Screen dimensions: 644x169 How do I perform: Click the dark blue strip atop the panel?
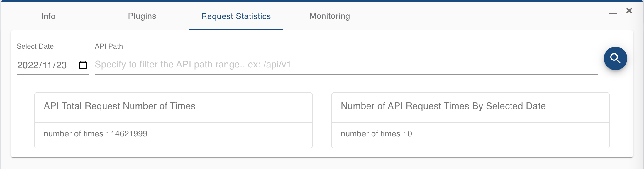click(x=322, y=1)
